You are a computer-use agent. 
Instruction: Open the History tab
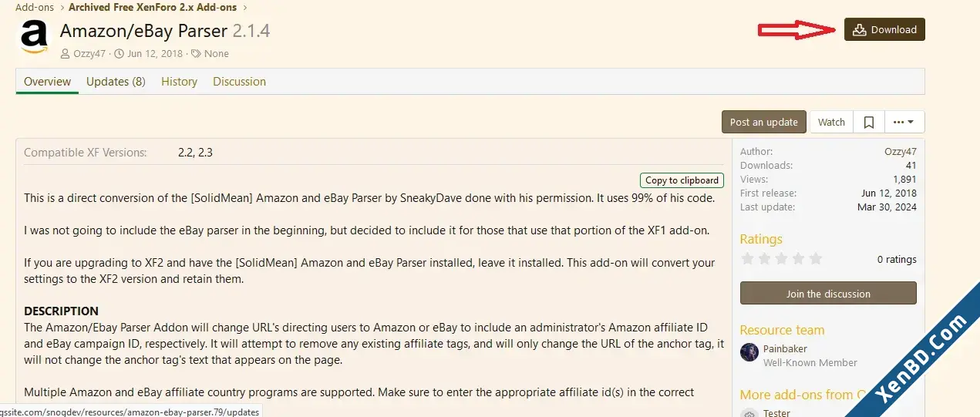coord(179,82)
